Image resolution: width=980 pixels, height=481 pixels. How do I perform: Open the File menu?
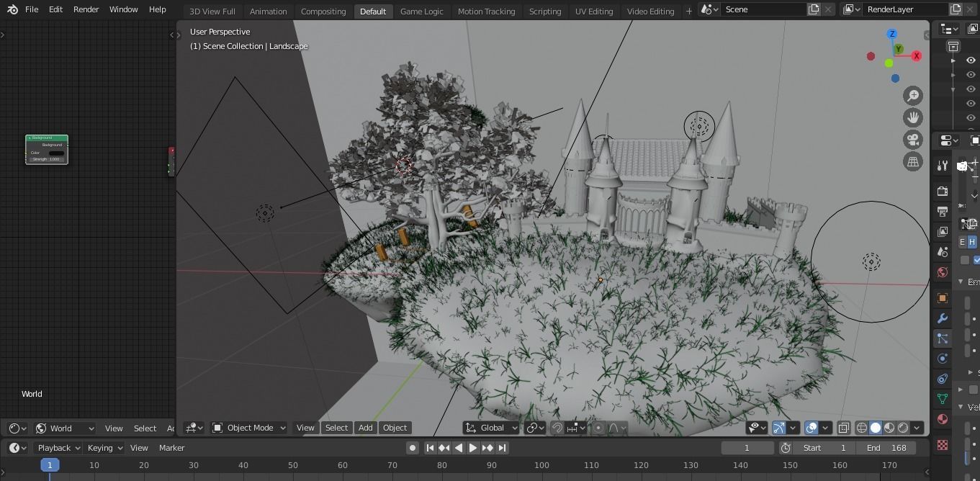pos(32,9)
